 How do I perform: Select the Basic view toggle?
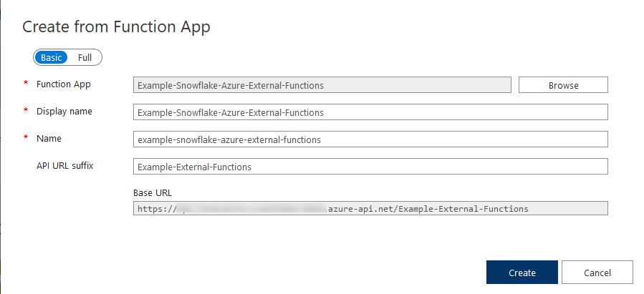[x=51, y=58]
